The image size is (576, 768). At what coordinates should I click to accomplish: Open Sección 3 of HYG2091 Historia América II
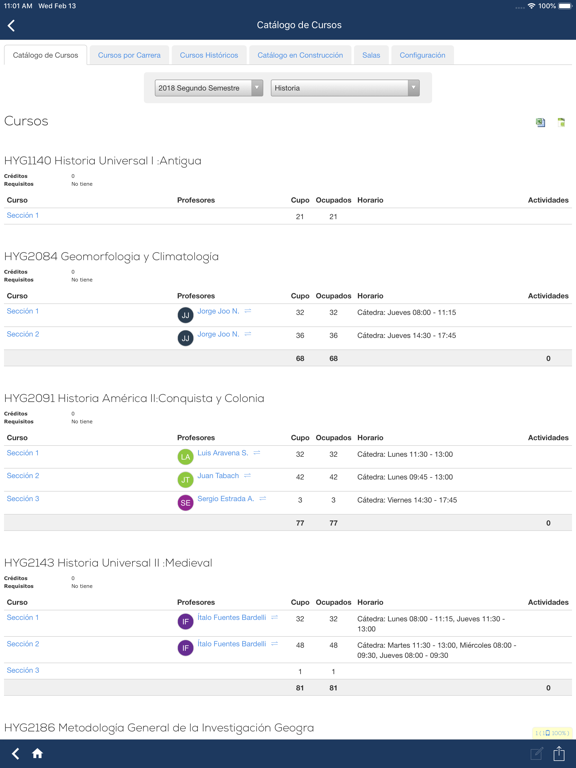pyautogui.click(x=23, y=499)
